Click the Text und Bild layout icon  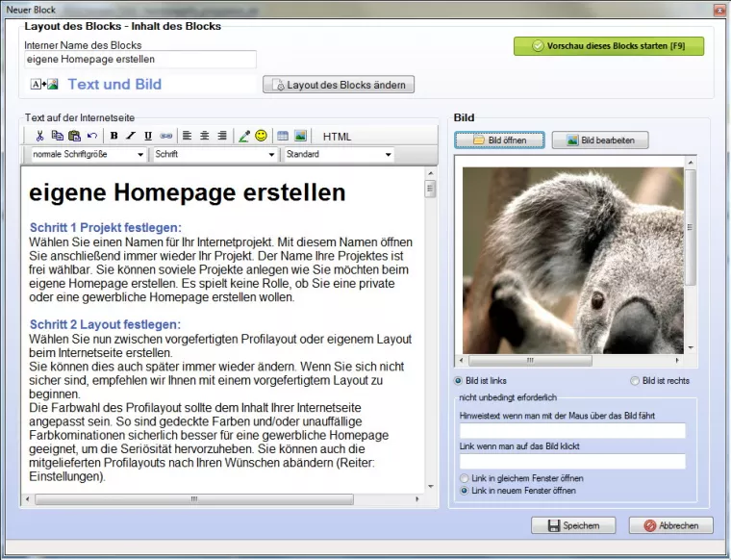44,85
